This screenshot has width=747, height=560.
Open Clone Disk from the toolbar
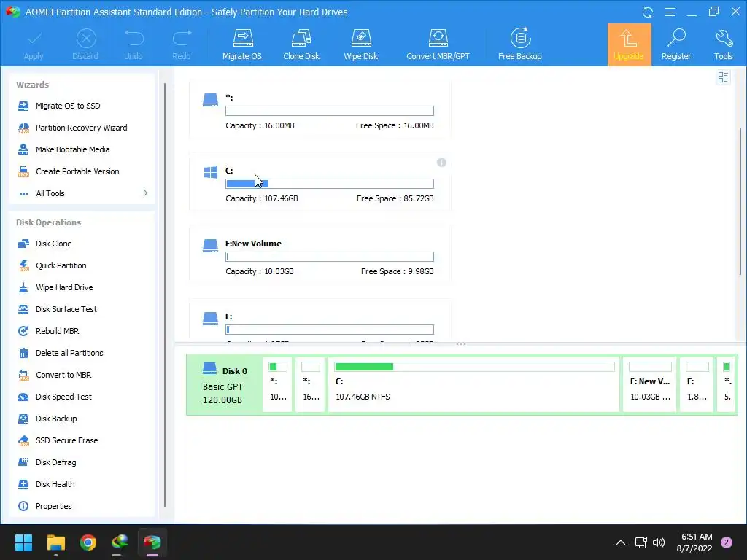coord(301,44)
